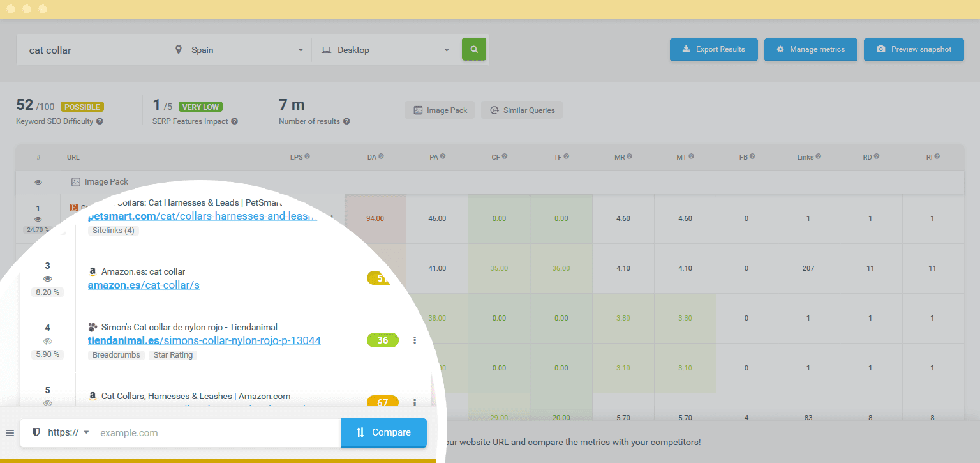Click the TF column help icon
Screen dimensions: 980x463
(567, 156)
